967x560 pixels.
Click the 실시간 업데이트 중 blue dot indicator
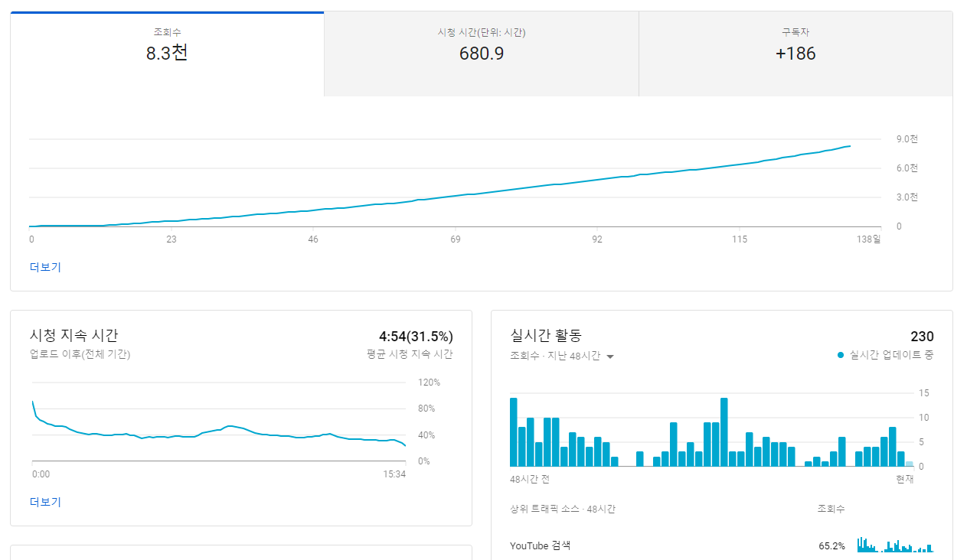pos(841,355)
